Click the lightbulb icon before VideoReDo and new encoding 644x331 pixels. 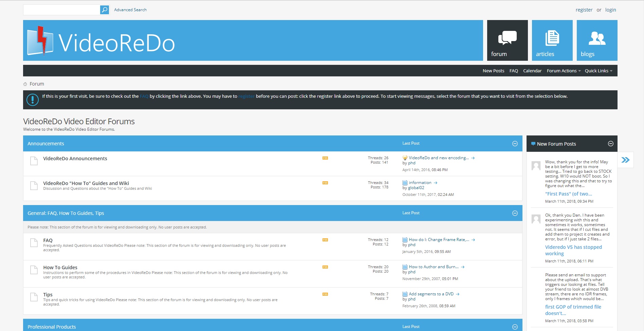(405, 158)
